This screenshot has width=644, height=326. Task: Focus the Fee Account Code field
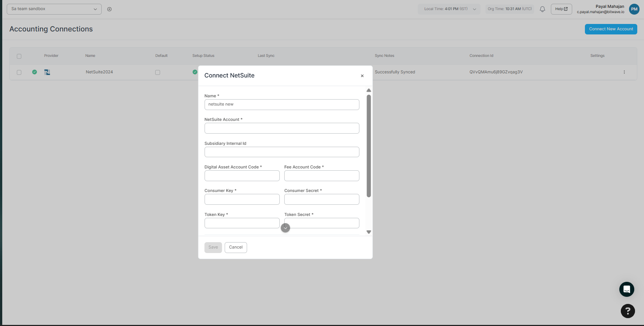click(322, 176)
